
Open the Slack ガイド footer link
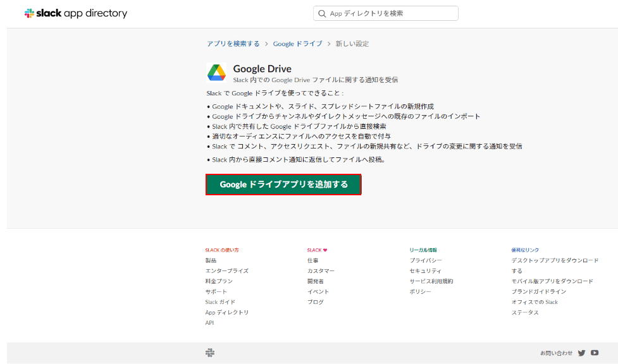click(220, 301)
